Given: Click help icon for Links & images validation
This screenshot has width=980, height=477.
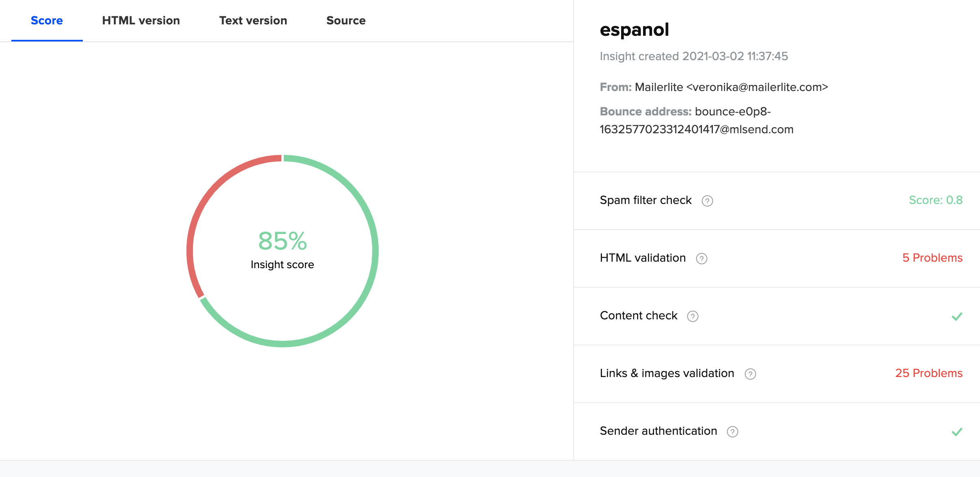Looking at the screenshot, I should click(x=750, y=374).
